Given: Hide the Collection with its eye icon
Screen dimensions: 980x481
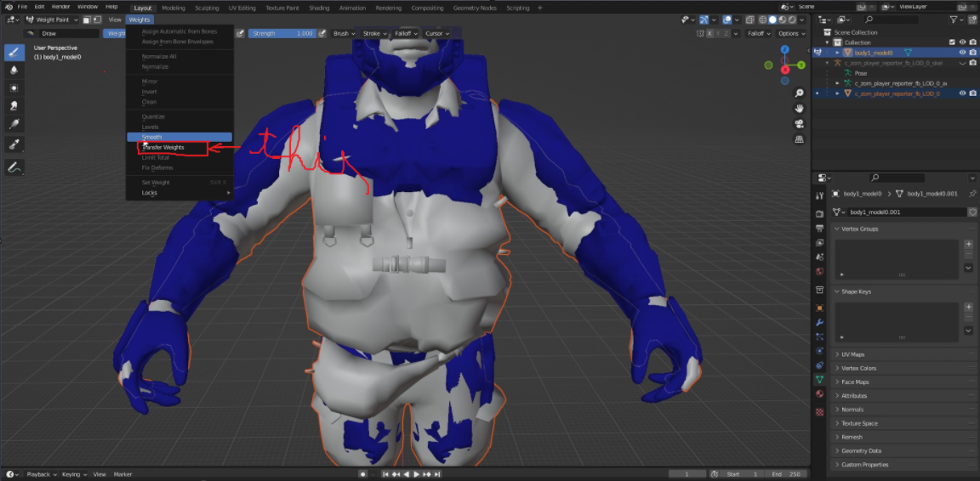Looking at the screenshot, I should point(962,42).
